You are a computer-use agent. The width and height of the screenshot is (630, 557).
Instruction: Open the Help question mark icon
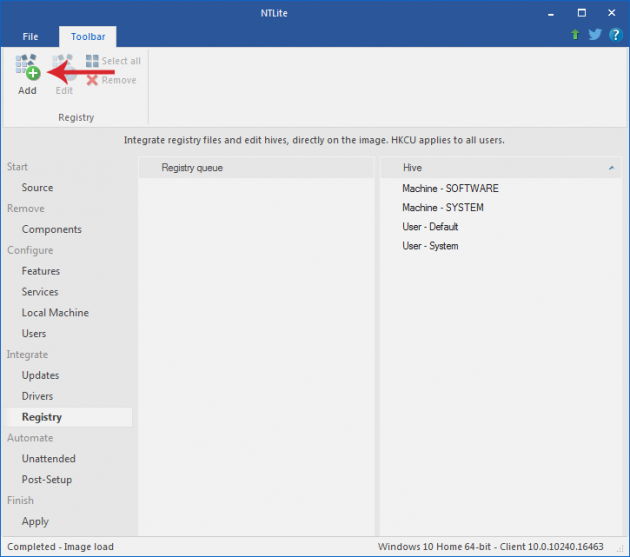[615, 35]
